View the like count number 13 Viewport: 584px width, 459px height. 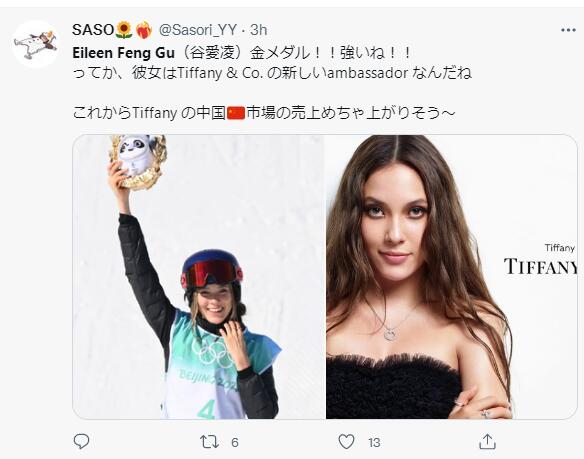(374, 442)
